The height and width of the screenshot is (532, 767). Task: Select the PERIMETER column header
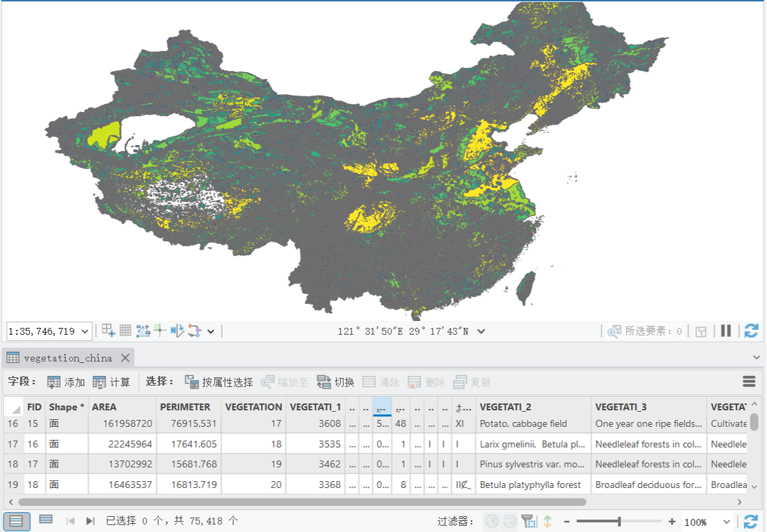pyautogui.click(x=188, y=407)
